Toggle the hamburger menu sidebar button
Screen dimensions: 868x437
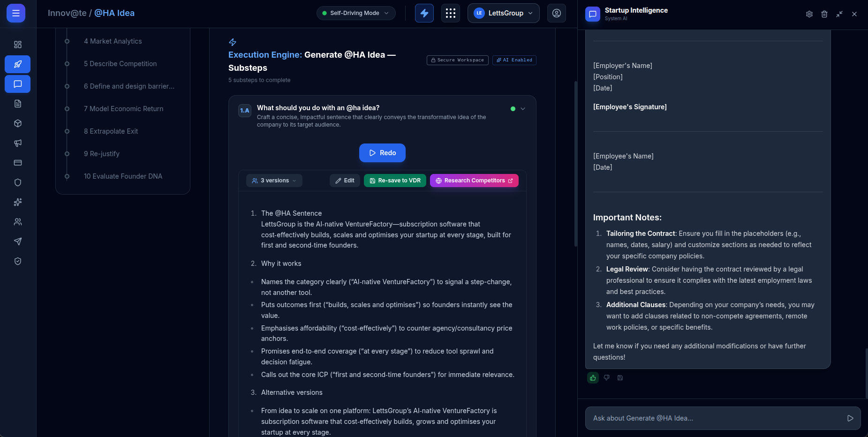tap(16, 13)
